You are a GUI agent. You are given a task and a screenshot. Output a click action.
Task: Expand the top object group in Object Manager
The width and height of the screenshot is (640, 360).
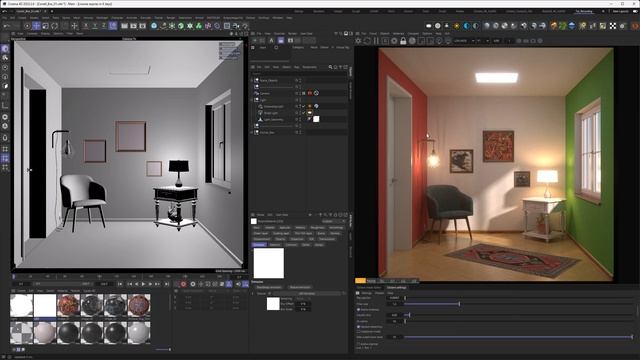pos(252,80)
